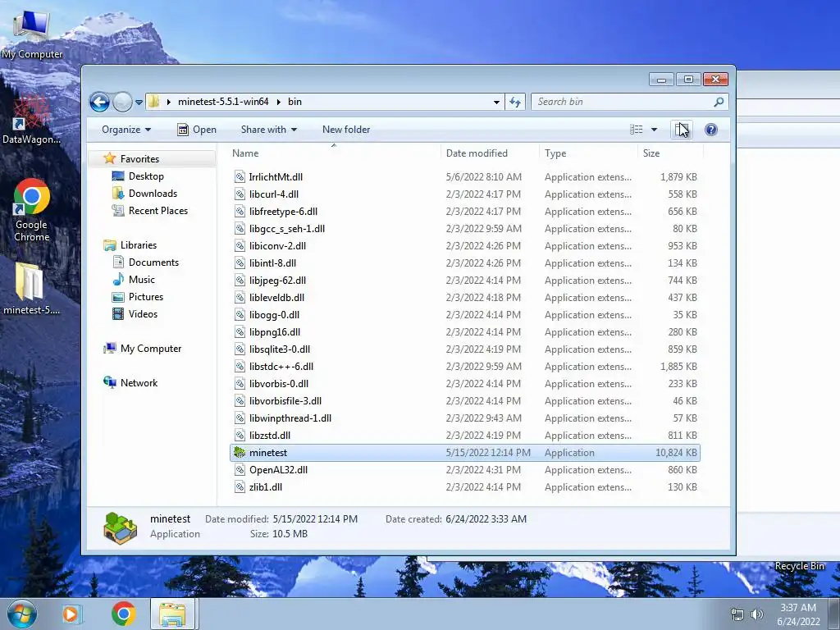Open Google Chrome from the taskbar

tap(123, 614)
